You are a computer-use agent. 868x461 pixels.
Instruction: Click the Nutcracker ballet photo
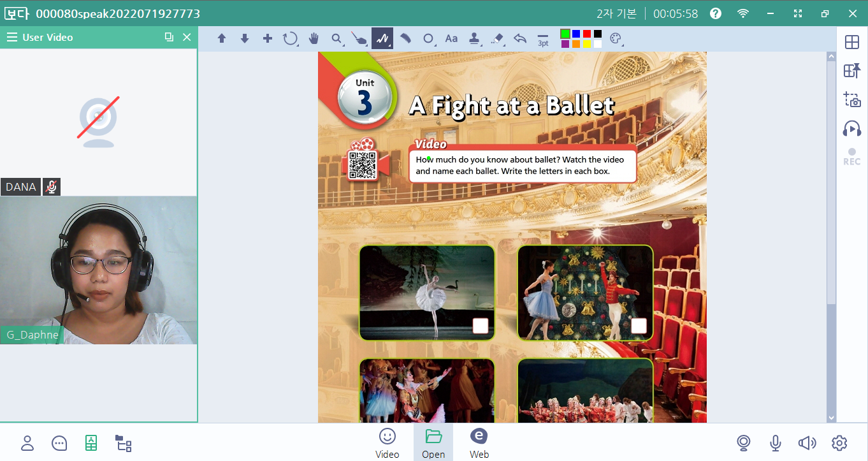[x=586, y=293]
